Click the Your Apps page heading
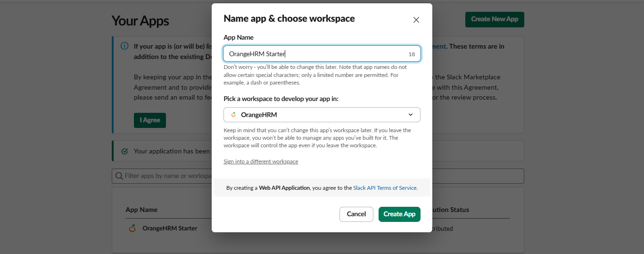Screen dimensions: 644x254 (x=140, y=21)
